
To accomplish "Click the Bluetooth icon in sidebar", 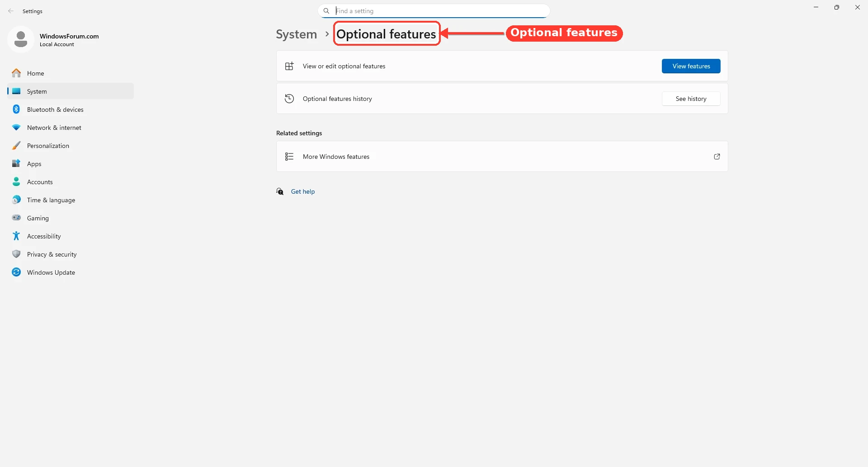I will (x=16, y=109).
